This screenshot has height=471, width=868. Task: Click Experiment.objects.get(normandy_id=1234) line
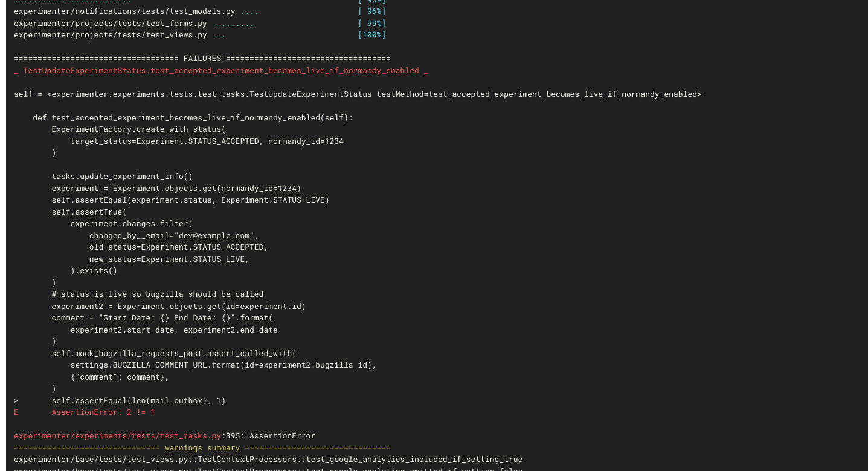coord(176,189)
